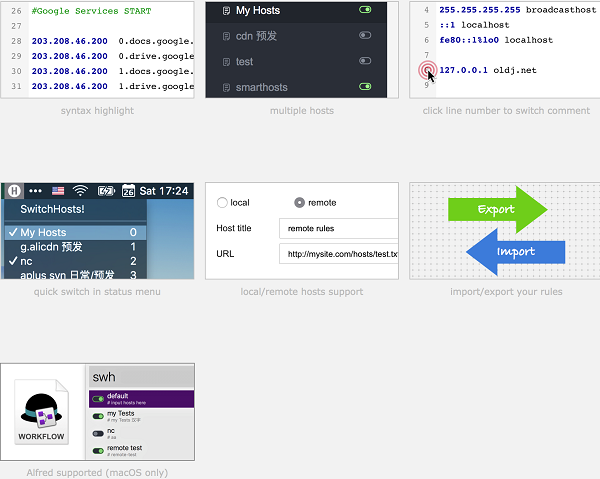The image size is (600, 479).
Task: Click line number 8 target marker
Action: (x=427, y=70)
